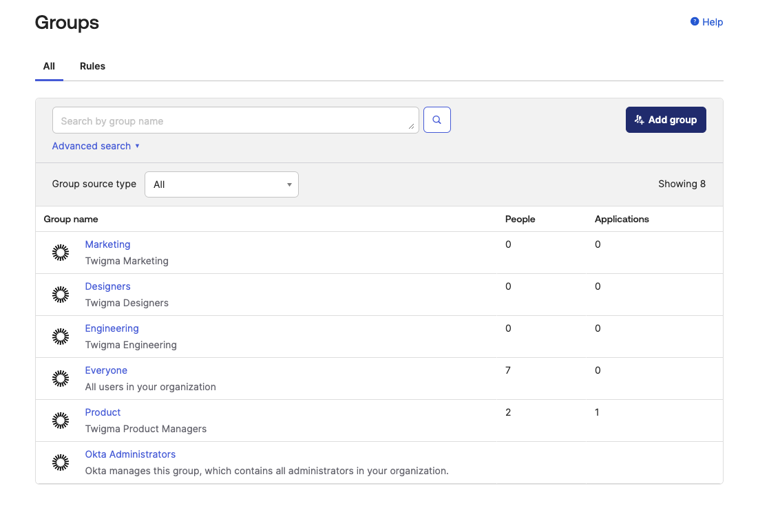The width and height of the screenshot is (769, 532).
Task: Click Everyone's people count of 7
Action: pyautogui.click(x=508, y=371)
